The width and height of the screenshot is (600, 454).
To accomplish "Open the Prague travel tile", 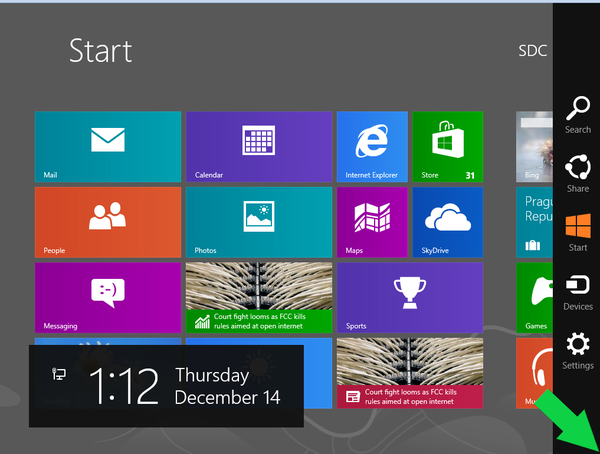I will click(x=534, y=222).
